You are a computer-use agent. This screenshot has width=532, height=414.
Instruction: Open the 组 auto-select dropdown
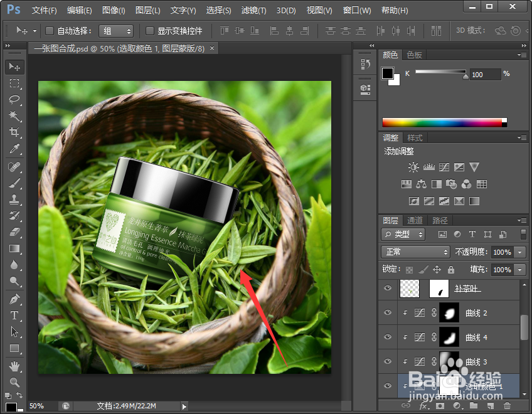[116, 31]
